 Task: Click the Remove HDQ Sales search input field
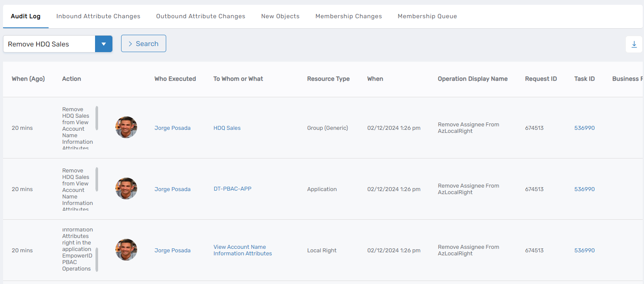click(x=49, y=44)
